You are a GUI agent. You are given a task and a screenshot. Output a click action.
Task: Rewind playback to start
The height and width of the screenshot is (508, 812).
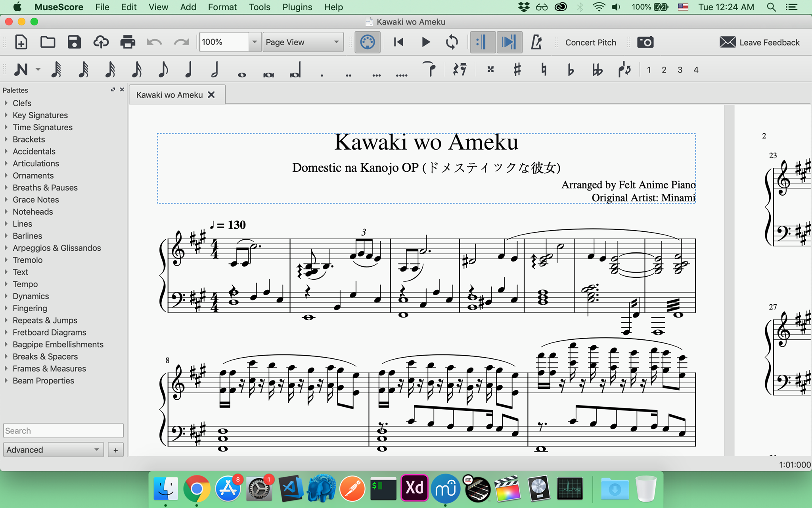399,42
